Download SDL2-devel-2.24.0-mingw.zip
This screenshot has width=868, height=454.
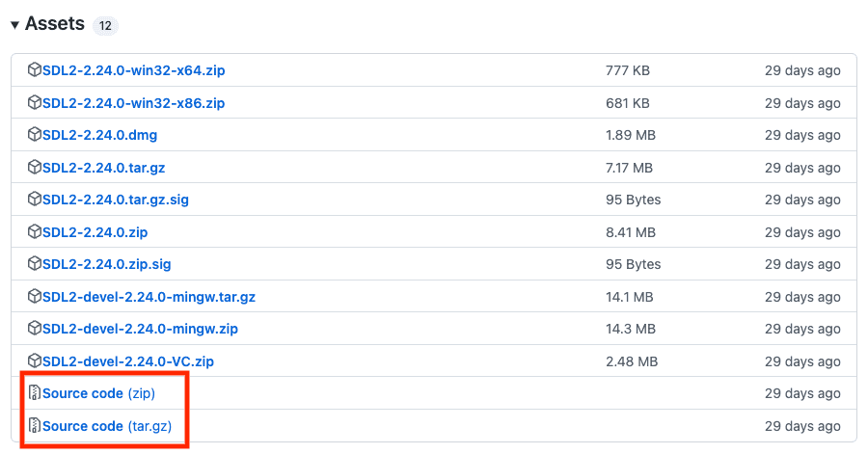coord(140,329)
